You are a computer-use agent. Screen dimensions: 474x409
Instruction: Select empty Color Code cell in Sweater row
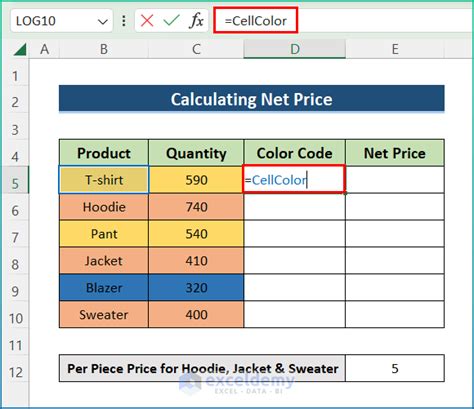coord(295,315)
